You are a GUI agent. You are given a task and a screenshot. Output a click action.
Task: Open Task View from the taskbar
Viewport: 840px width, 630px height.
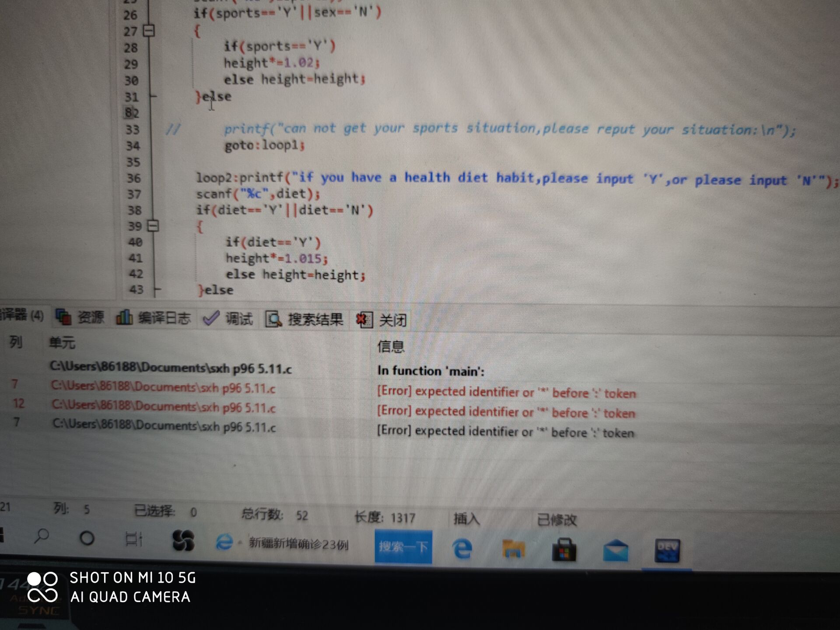(133, 539)
